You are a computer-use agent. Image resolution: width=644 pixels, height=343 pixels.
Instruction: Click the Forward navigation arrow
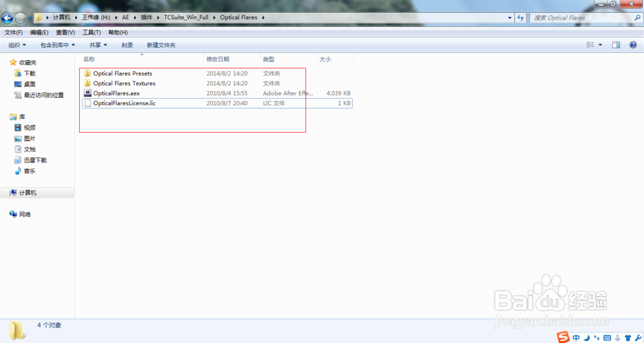[x=20, y=17]
